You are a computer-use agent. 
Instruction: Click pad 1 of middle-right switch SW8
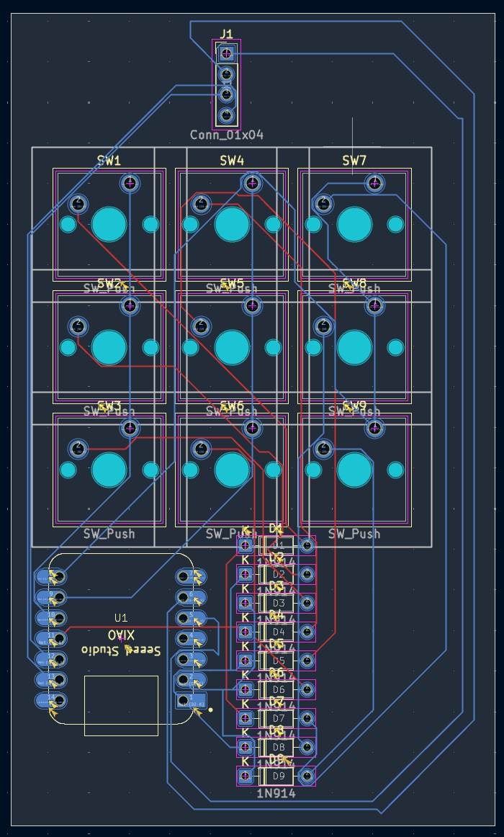[x=375, y=305]
